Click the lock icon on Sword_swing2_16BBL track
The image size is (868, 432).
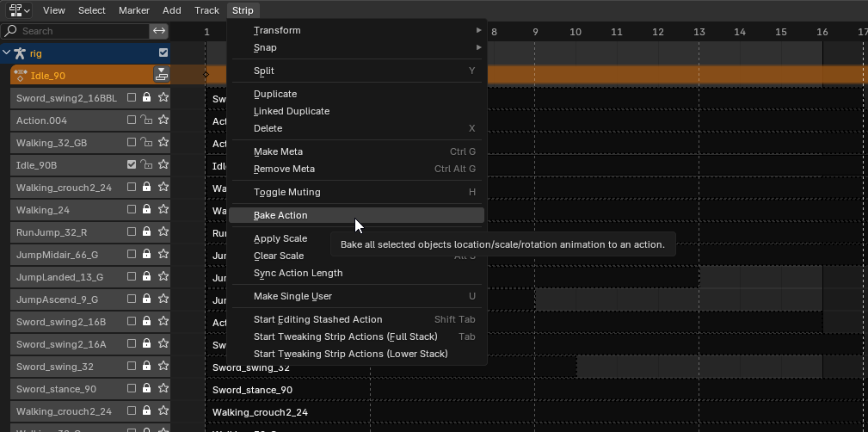pos(146,98)
